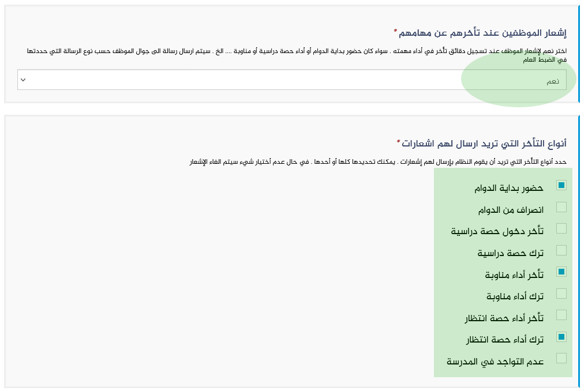Disable the "ترك أداء حصة انتظار" checkbox
The width and height of the screenshot is (588, 391).
(561, 337)
